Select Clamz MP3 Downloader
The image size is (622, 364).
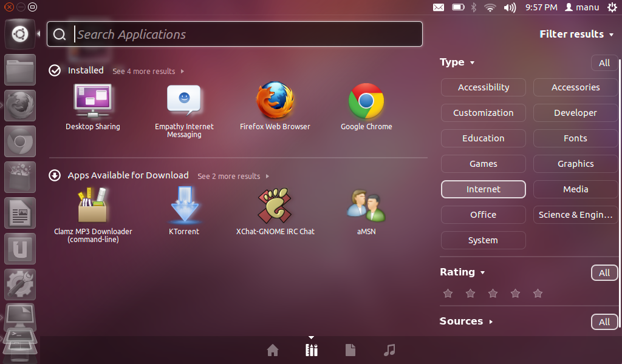(92, 206)
